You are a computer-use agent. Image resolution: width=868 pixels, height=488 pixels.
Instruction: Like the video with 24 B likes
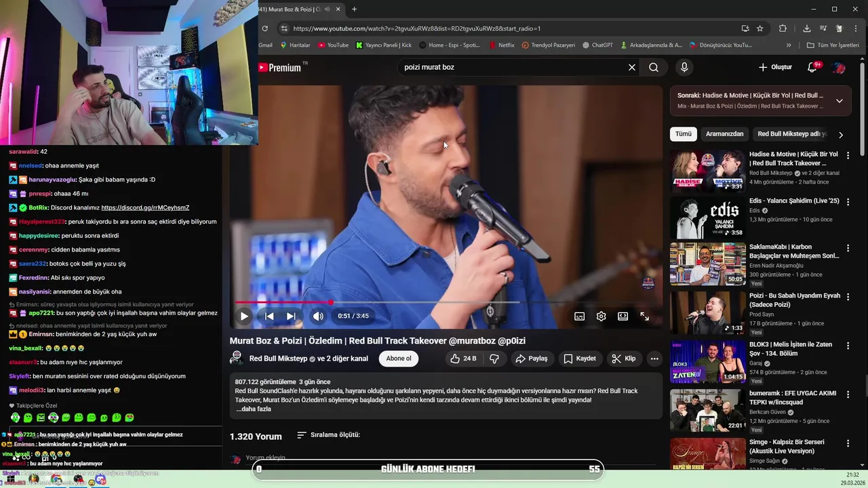[x=463, y=359]
